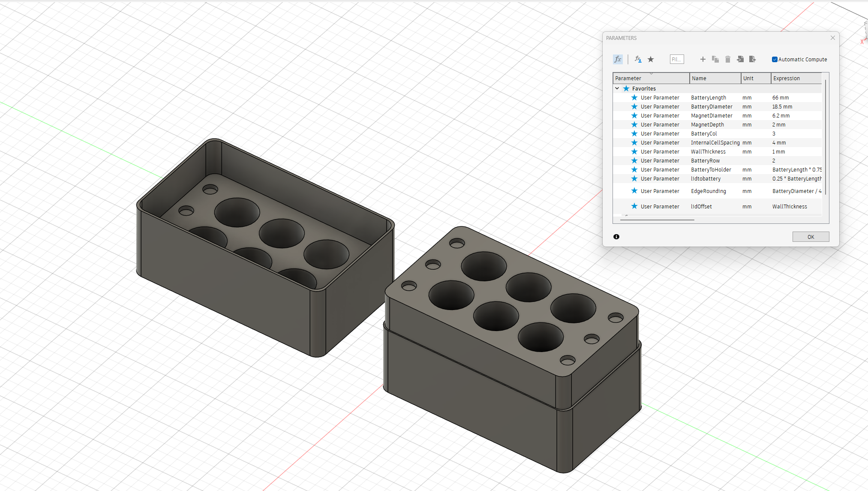Select the name cell 'BatteryRow'
The height and width of the screenshot is (491, 868).
(705, 161)
